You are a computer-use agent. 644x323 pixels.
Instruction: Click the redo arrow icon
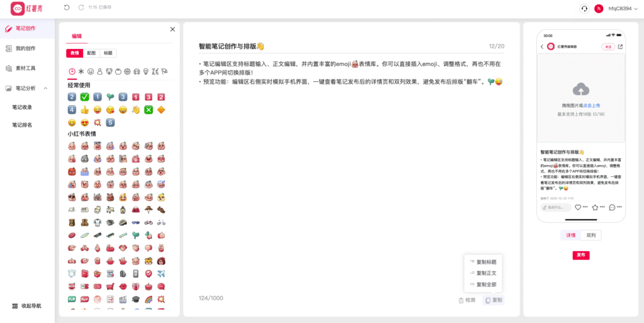(80, 8)
